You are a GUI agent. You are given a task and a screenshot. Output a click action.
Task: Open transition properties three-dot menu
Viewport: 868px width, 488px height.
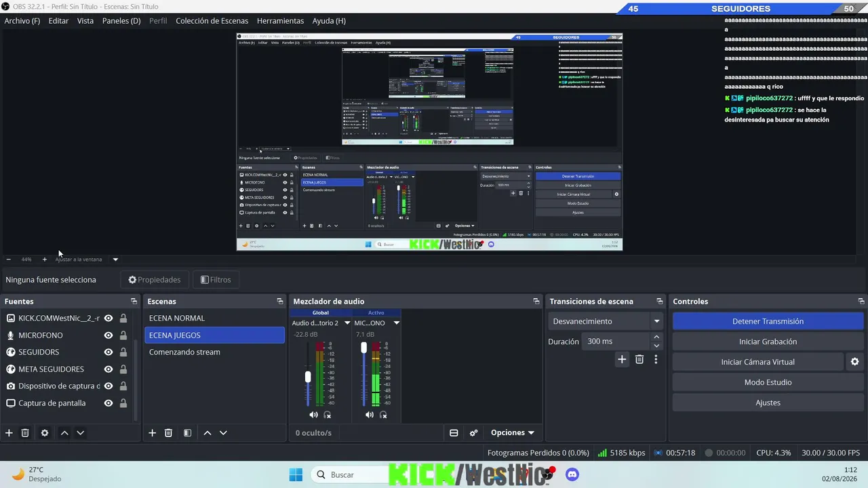pos(656,359)
